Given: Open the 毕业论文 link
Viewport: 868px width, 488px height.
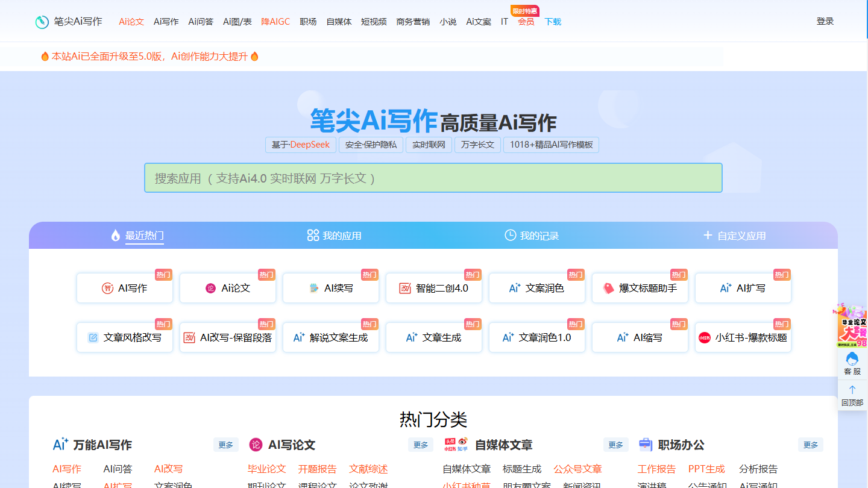Looking at the screenshot, I should 266,469.
